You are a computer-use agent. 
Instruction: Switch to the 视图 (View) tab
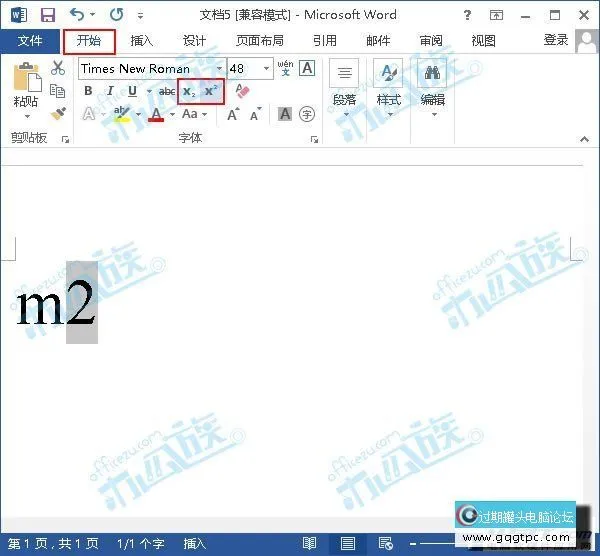pyautogui.click(x=484, y=41)
